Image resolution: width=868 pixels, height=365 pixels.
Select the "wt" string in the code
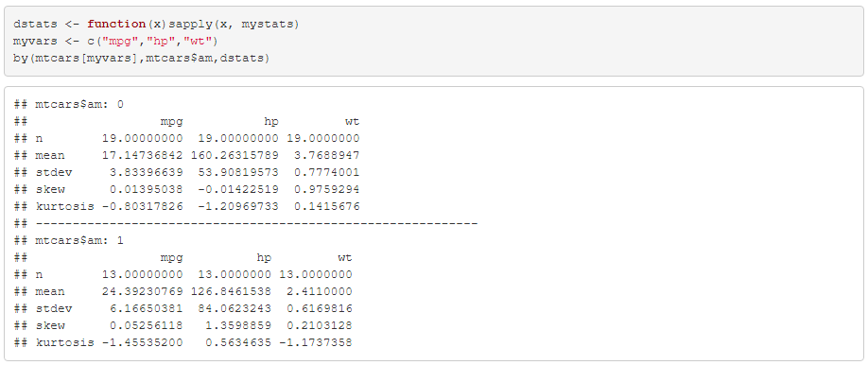197,41
